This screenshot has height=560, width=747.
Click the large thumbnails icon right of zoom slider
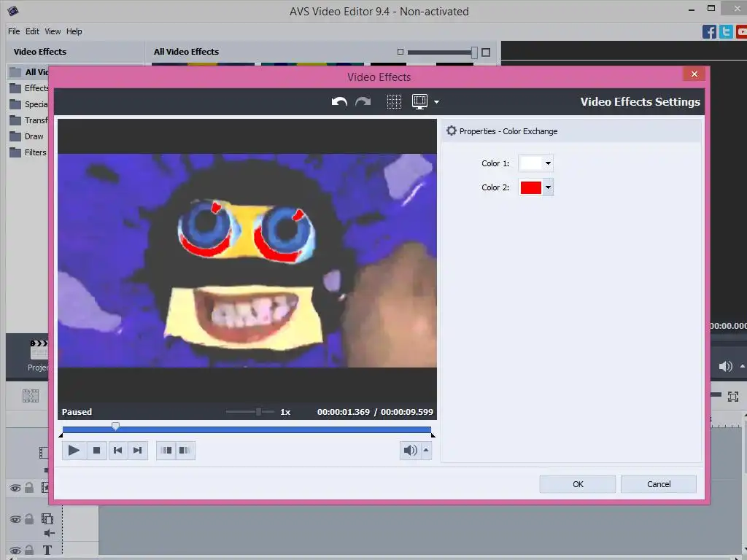coord(486,52)
